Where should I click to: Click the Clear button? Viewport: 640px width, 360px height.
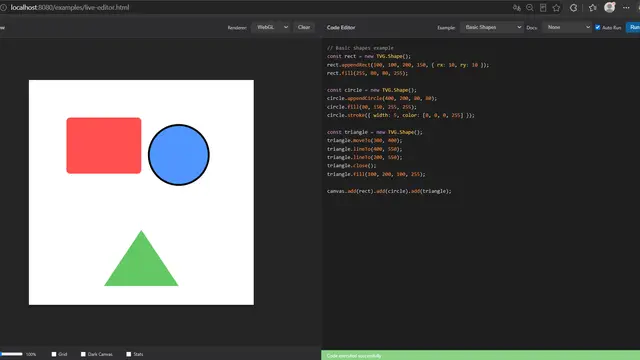click(x=304, y=27)
